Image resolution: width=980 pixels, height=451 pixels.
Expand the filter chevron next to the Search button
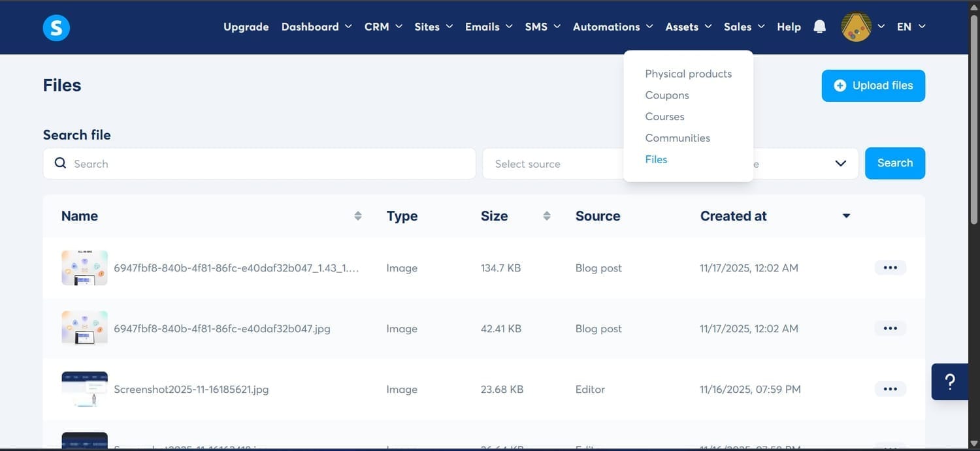(840, 163)
